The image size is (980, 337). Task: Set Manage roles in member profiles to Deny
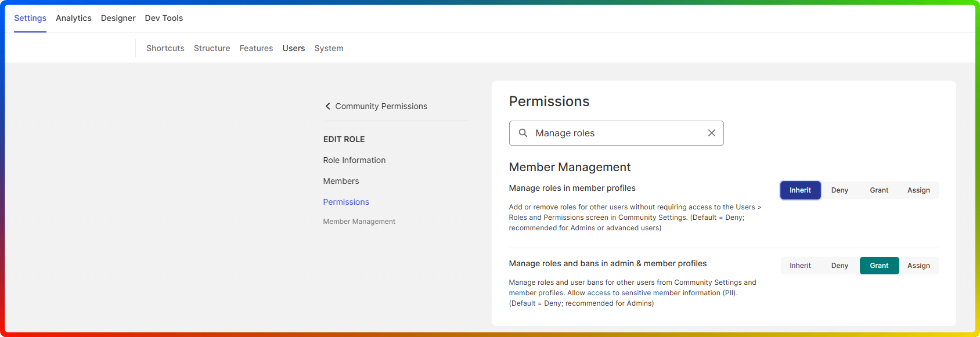840,190
